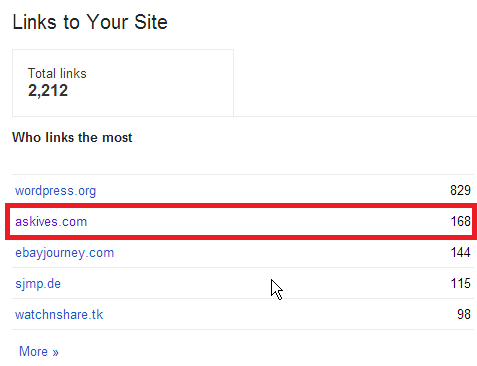Select the sjmp.de domain link
The image size is (477, 366).
(x=38, y=284)
